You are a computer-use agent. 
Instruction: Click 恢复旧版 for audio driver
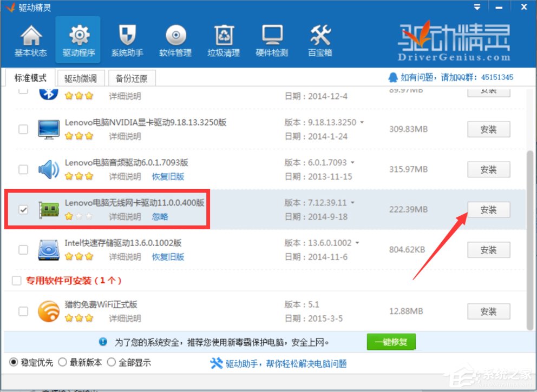168,176
